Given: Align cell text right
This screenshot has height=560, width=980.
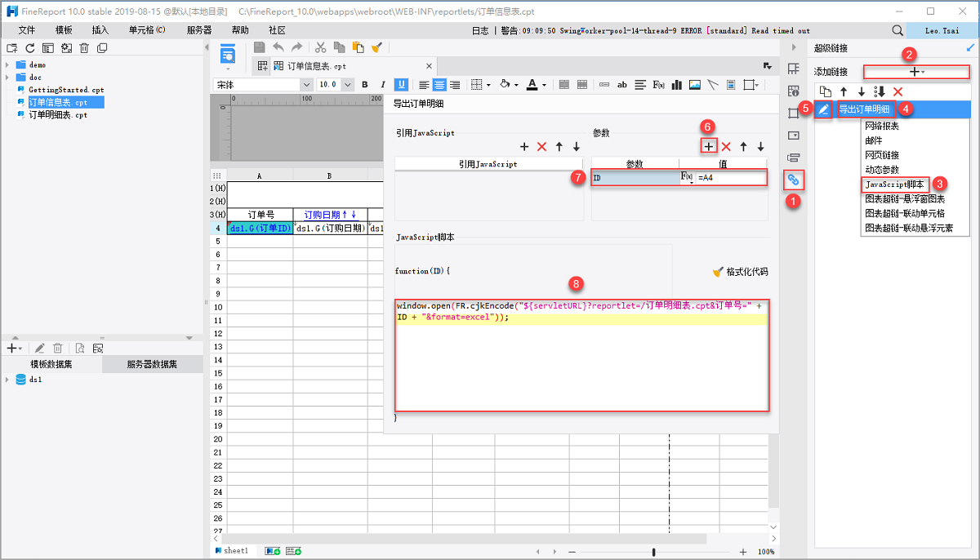Looking at the screenshot, I should coord(455,84).
